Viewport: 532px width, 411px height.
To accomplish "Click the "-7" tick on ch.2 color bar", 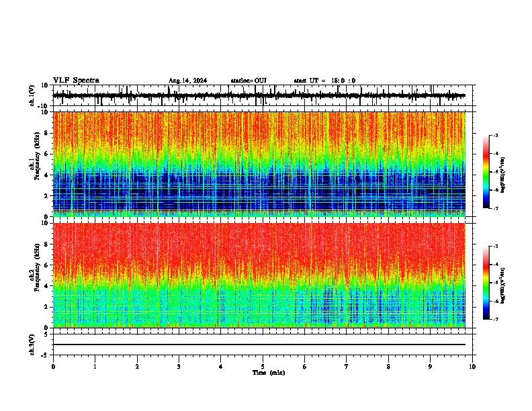I will coord(496,319).
